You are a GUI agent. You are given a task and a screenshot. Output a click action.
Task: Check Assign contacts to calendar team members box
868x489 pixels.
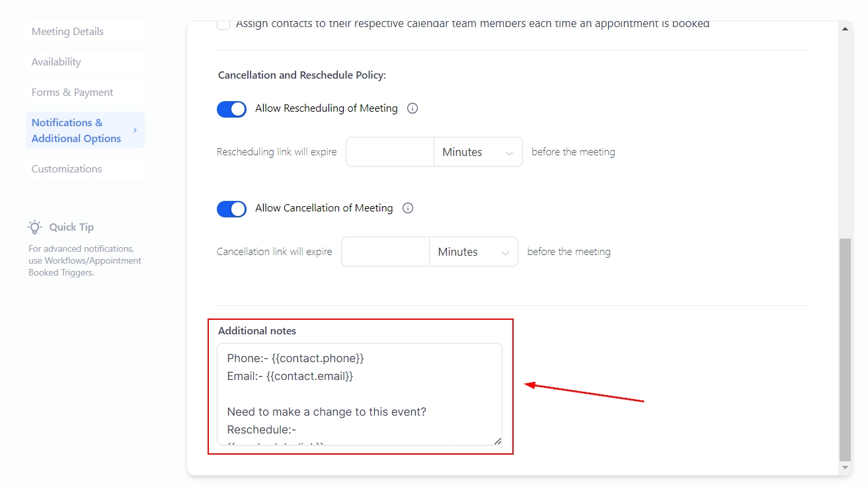(x=223, y=24)
